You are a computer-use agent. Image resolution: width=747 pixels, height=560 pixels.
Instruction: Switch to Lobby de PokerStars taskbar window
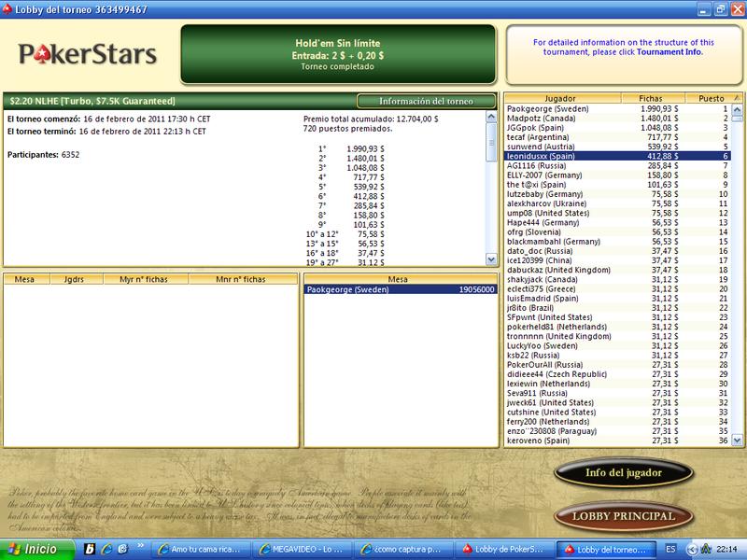pos(505,550)
